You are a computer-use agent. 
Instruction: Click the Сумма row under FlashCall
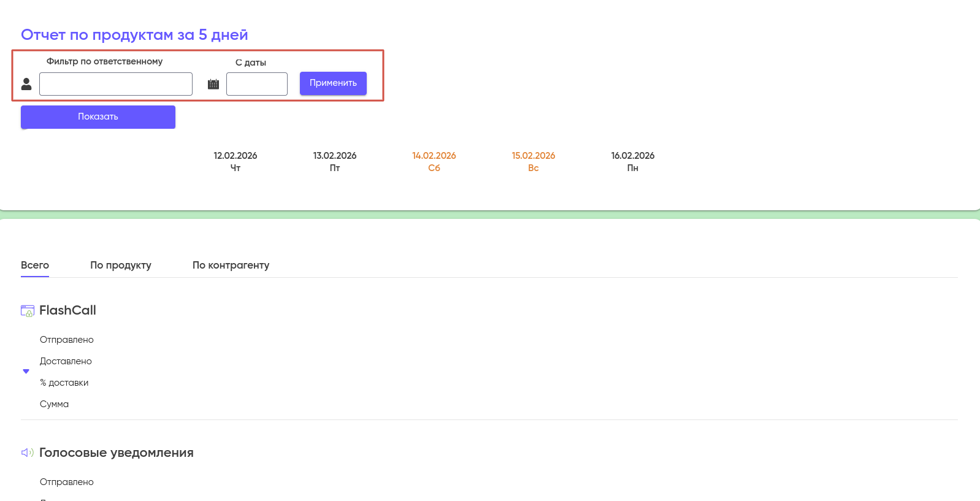point(55,404)
